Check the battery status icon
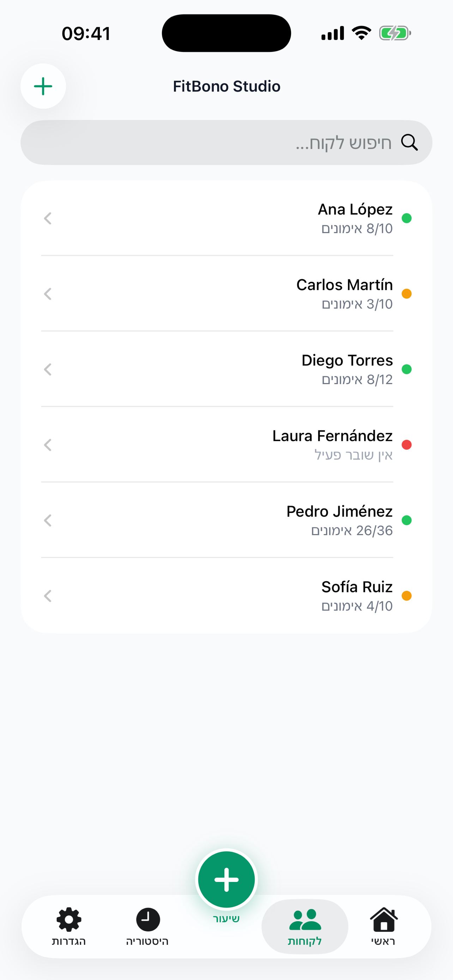 (x=395, y=33)
